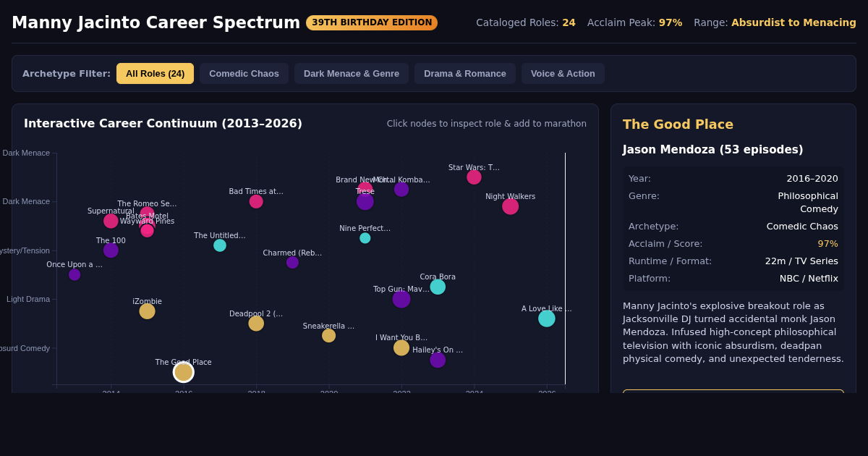Click the Genre value Philosophical Comedy
This screenshot has width=868, height=456.
[808, 203]
